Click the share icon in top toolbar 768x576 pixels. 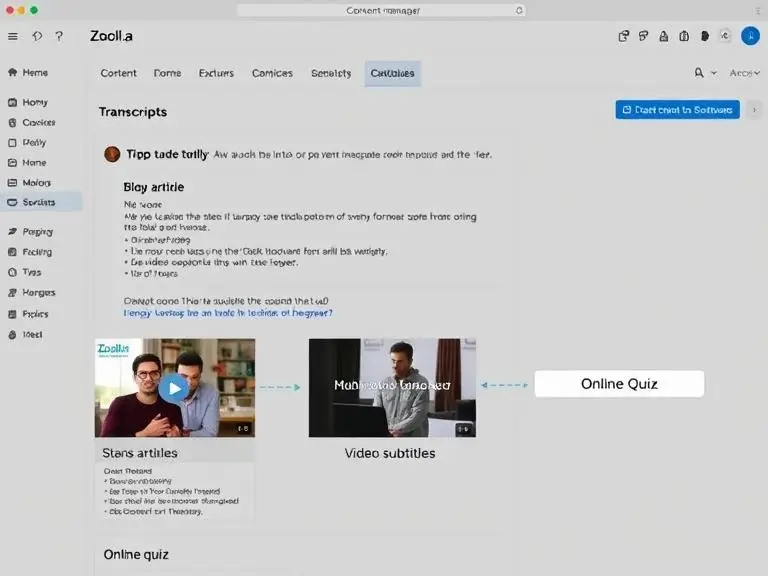point(624,36)
